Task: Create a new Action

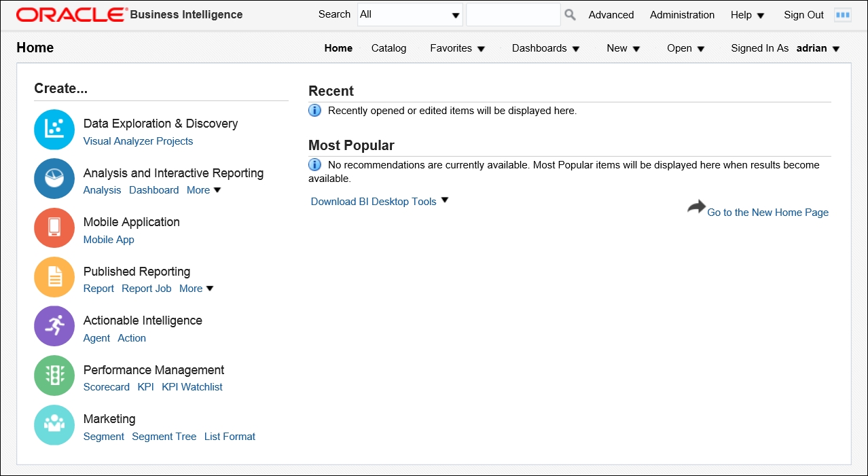Action: [132, 338]
